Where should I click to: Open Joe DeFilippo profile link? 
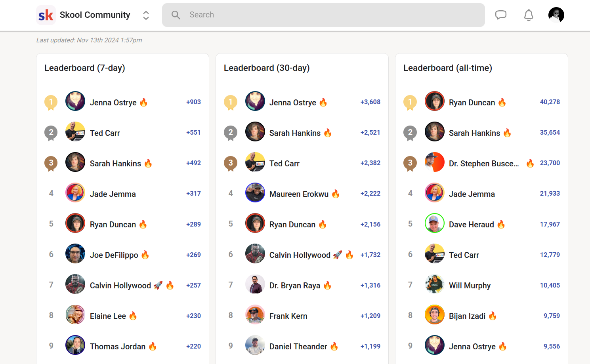pos(114,255)
